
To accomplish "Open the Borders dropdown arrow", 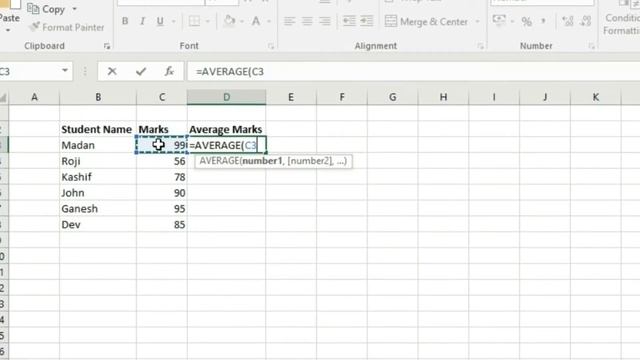I will click(207, 21).
